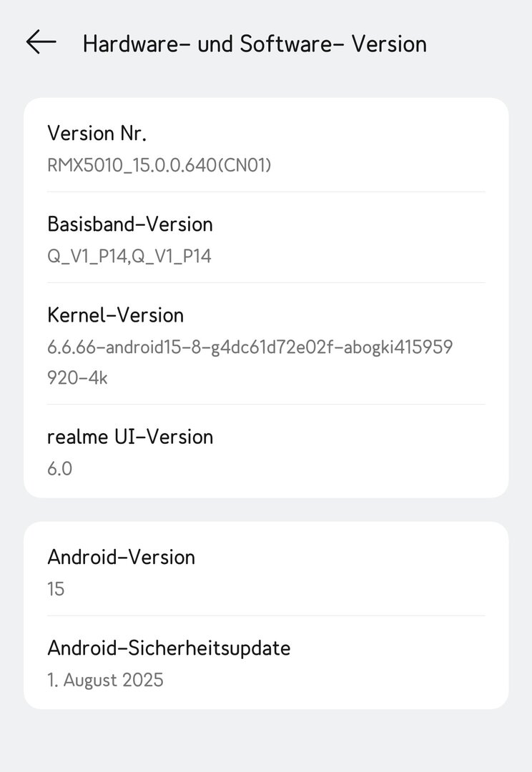
Task: Tap the second Q_V1_P14 baseband value
Action: click(172, 256)
